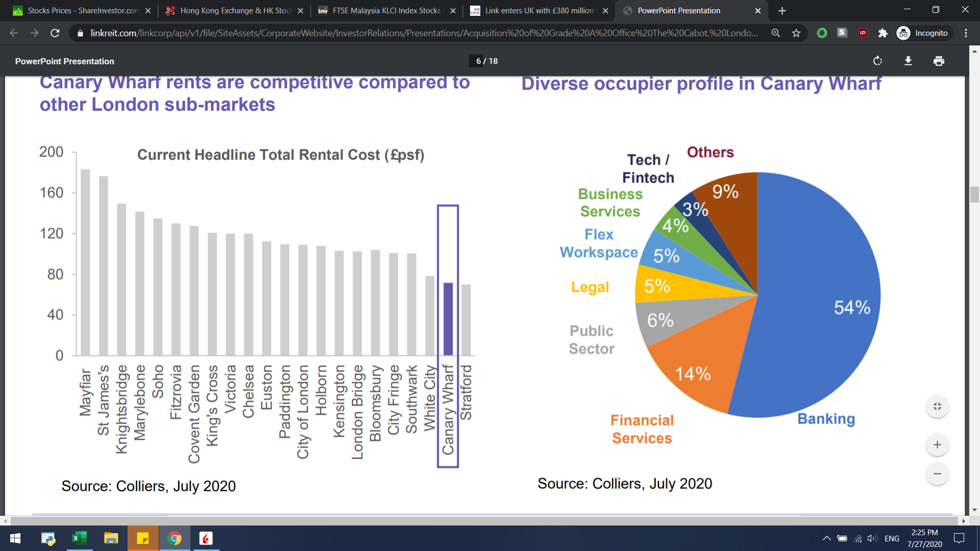Switch to Stocks Prices ShareInvestor tab
The height and width of the screenshot is (551, 980).
(x=77, y=11)
